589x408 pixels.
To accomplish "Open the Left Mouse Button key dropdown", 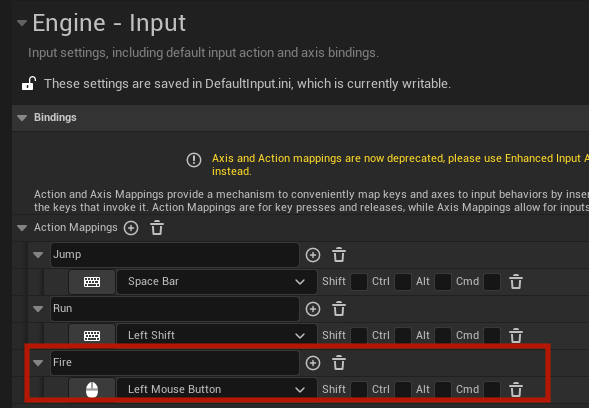I will coord(217,389).
